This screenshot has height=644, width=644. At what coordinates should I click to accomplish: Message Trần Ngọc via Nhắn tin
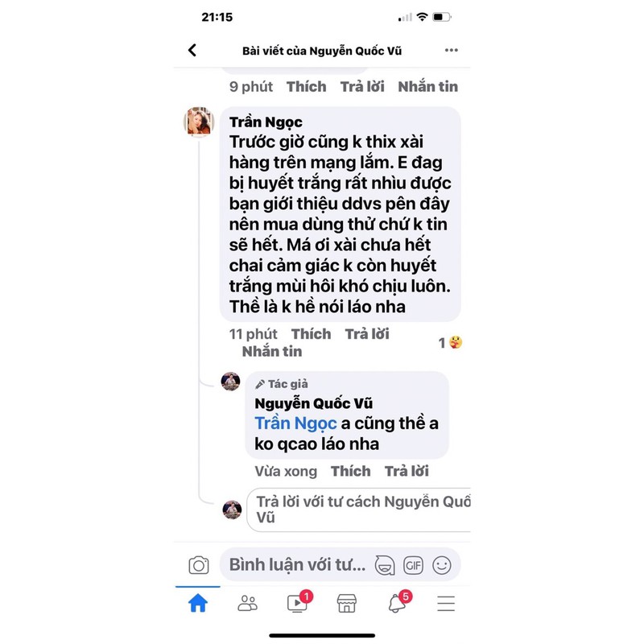click(x=272, y=352)
